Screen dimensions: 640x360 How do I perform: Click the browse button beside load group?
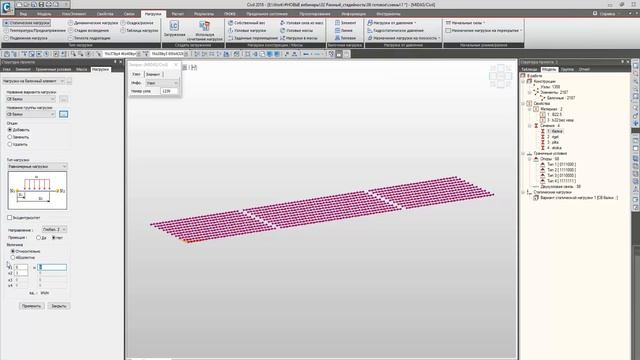(x=64, y=114)
